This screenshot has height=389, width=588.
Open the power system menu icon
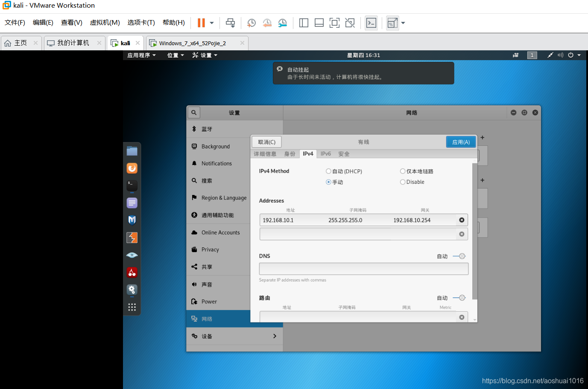570,55
